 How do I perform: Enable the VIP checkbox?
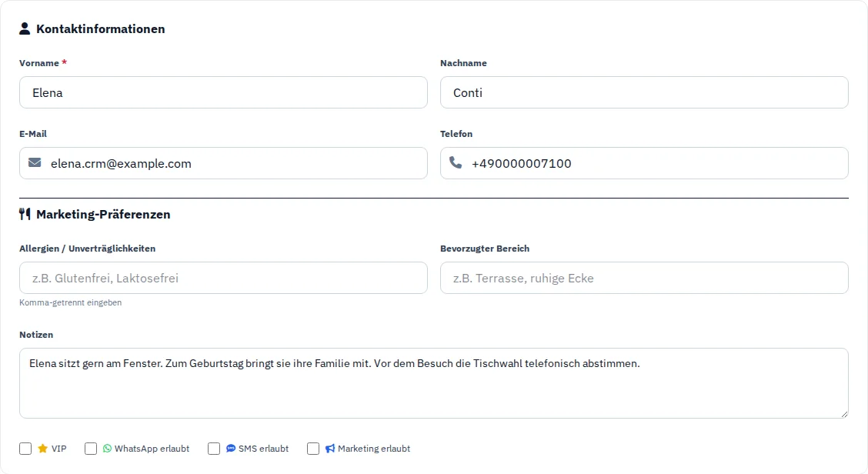point(25,449)
